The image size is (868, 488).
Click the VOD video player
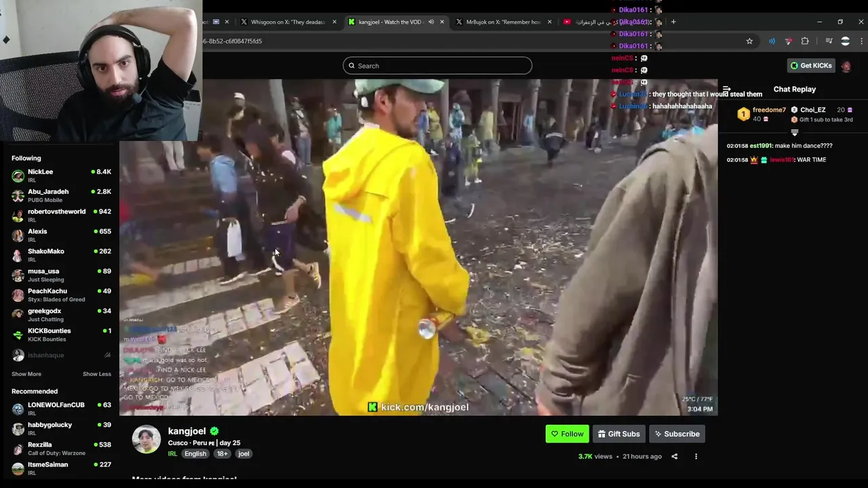click(x=418, y=247)
